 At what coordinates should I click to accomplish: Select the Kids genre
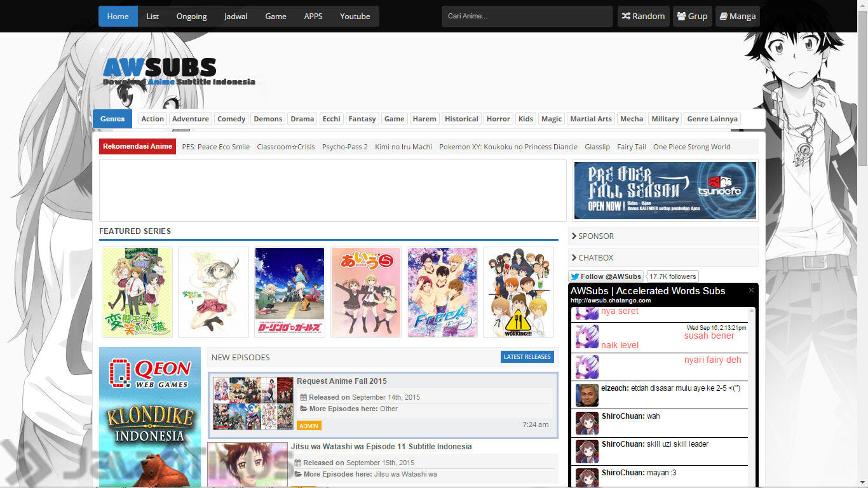526,119
